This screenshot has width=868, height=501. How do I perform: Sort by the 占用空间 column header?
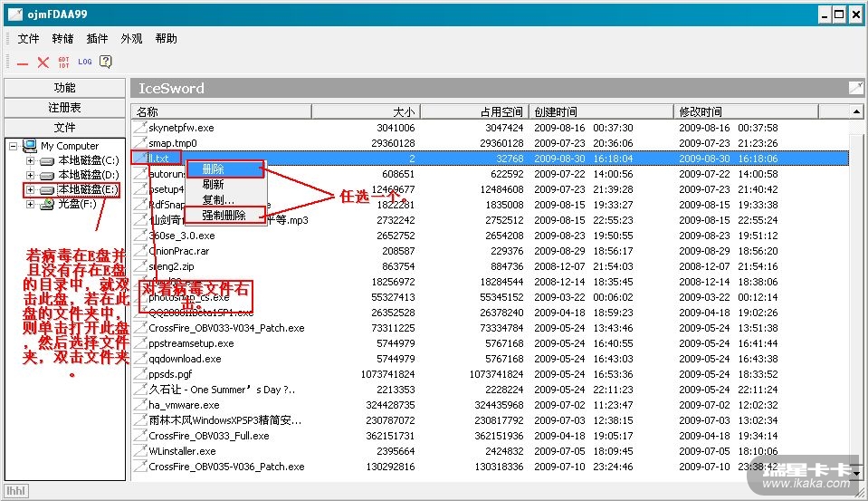[x=474, y=112]
